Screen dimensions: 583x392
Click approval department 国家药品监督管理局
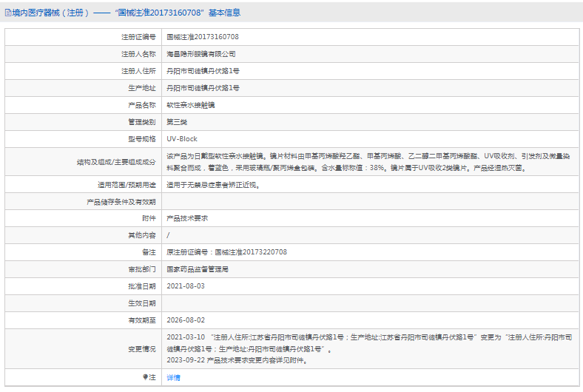[x=198, y=269]
